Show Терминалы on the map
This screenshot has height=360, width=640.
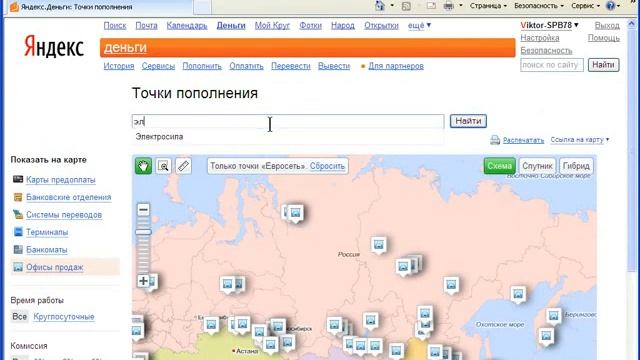point(47,232)
